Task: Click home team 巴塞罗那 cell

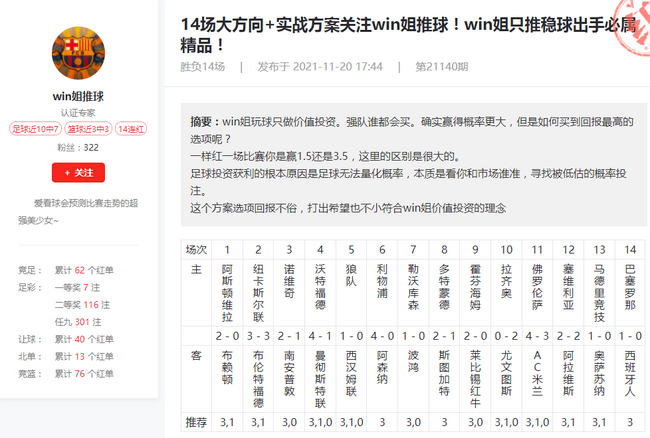Action: [630, 293]
